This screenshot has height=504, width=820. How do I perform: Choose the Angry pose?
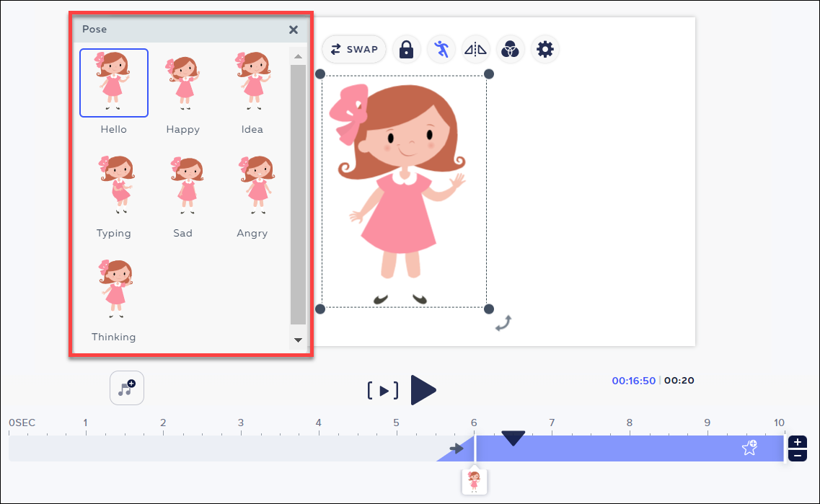(252, 186)
